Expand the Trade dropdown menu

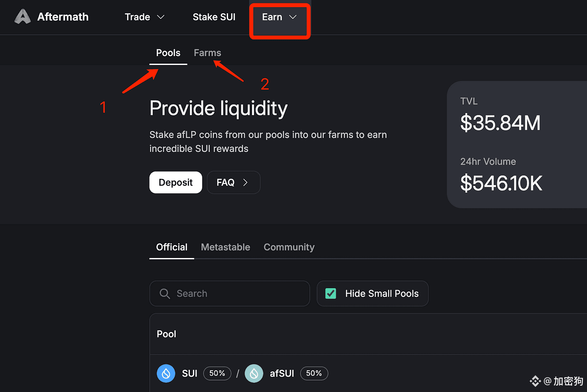coord(145,17)
